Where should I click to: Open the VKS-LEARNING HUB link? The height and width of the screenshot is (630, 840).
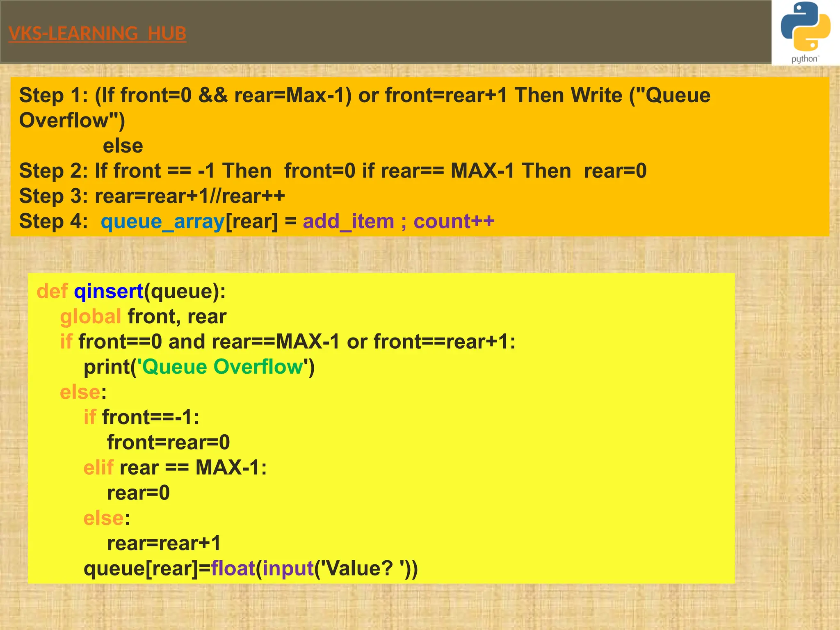(x=97, y=33)
